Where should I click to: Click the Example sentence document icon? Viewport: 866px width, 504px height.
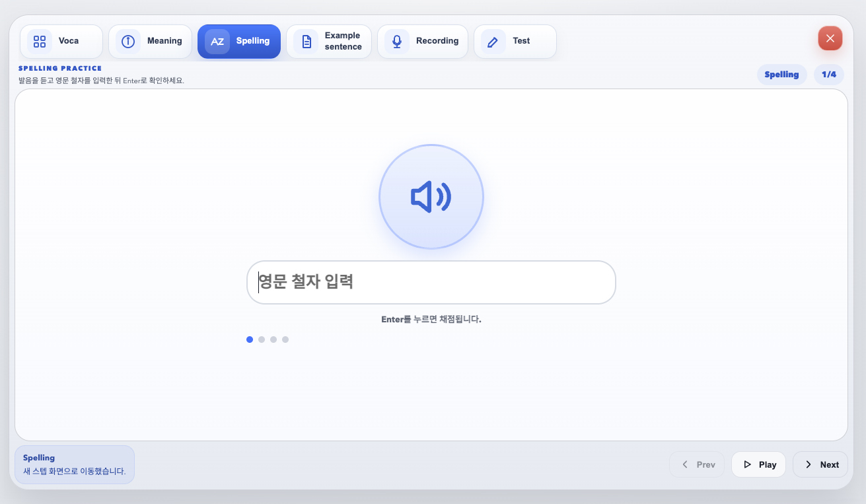click(x=307, y=42)
